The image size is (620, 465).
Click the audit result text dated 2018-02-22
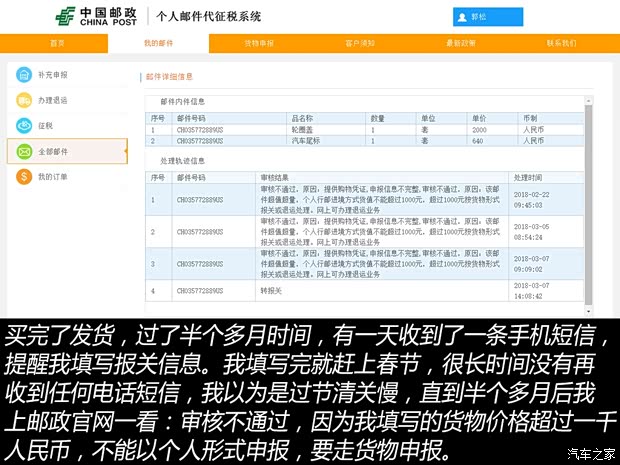pyautogui.click(x=380, y=200)
